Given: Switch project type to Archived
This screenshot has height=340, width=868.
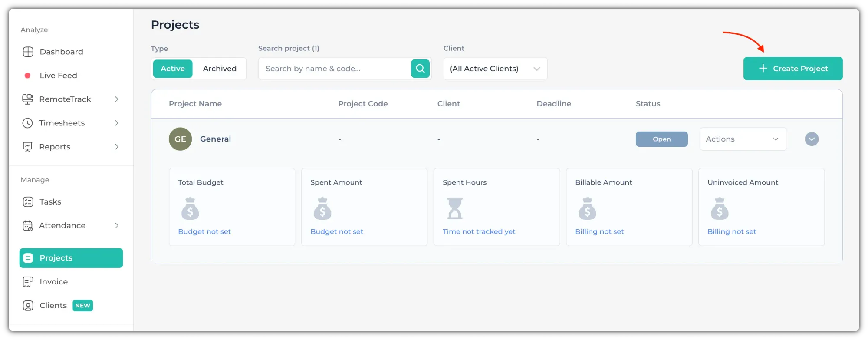Looking at the screenshot, I should click(x=220, y=69).
